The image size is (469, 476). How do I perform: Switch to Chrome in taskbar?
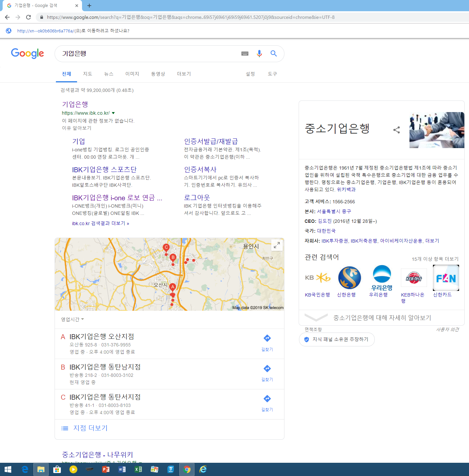[x=187, y=469]
